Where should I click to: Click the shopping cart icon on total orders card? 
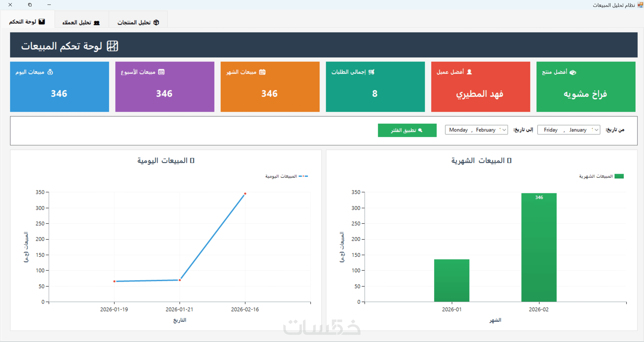pos(372,72)
